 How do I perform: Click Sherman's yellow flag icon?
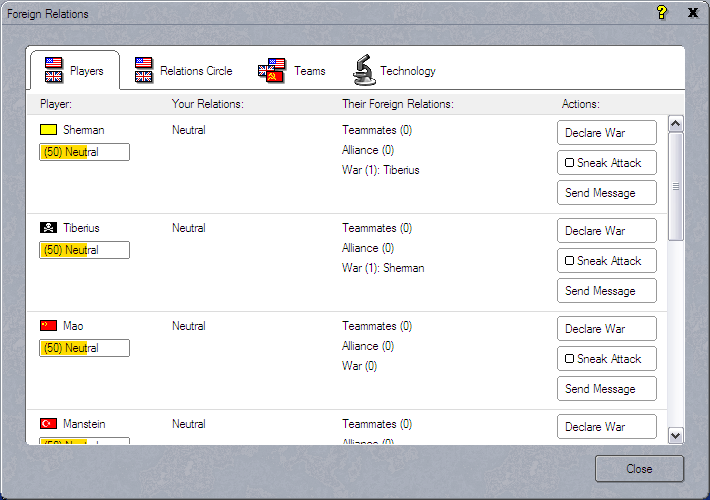48,130
